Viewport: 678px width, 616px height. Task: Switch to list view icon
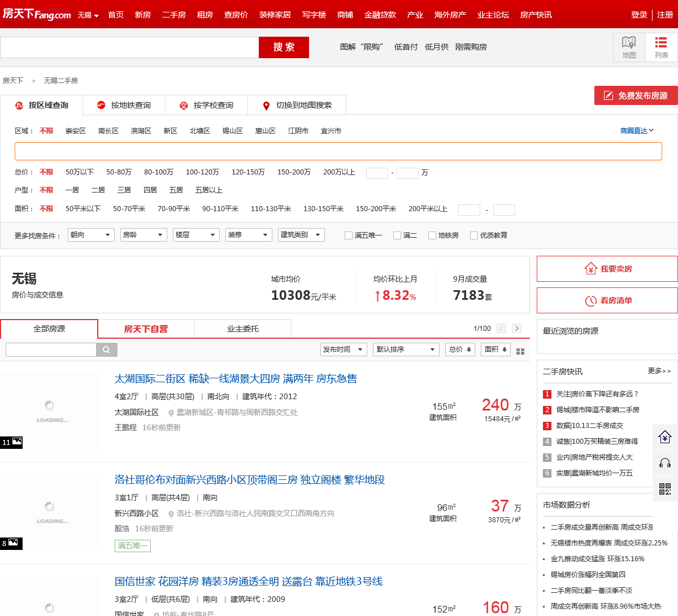coord(661,47)
